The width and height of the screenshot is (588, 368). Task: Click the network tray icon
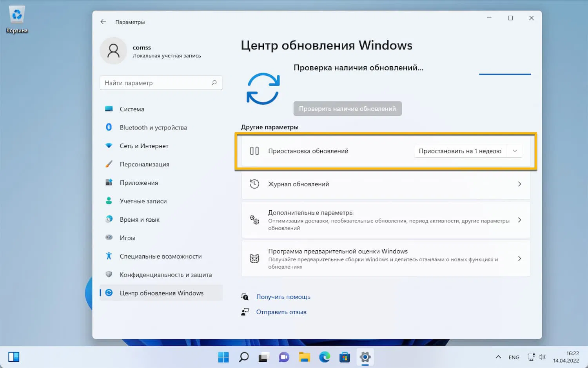[x=531, y=357]
